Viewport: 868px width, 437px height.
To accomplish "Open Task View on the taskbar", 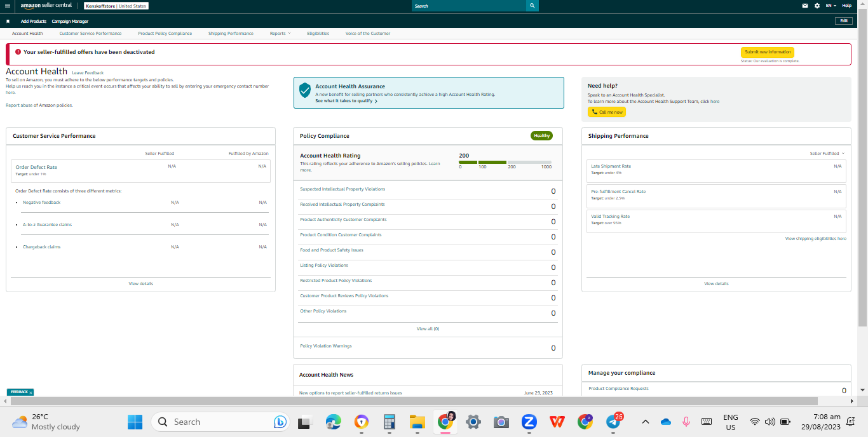I will 306,422.
